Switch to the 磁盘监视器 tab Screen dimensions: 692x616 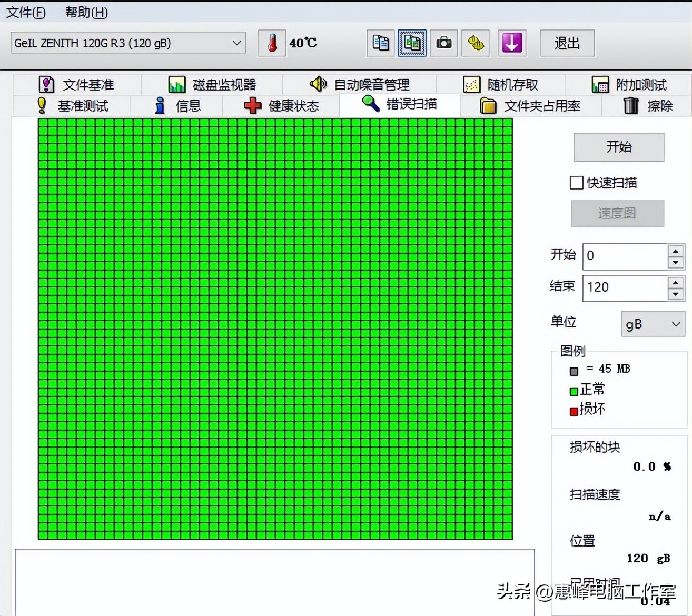click(212, 85)
